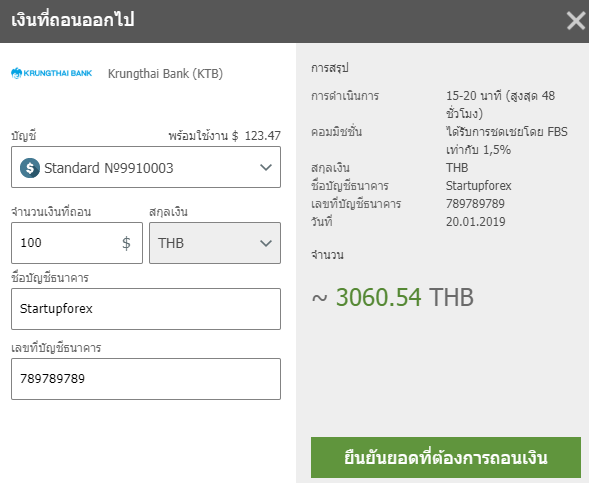Click the Krungthai Bank (KTB) label
The image size is (589, 483).
click(165, 74)
